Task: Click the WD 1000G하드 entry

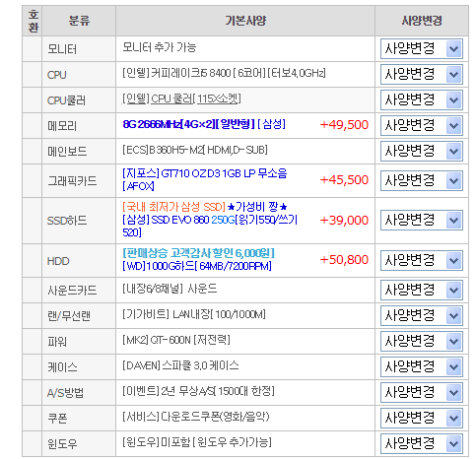Action: pos(197,266)
